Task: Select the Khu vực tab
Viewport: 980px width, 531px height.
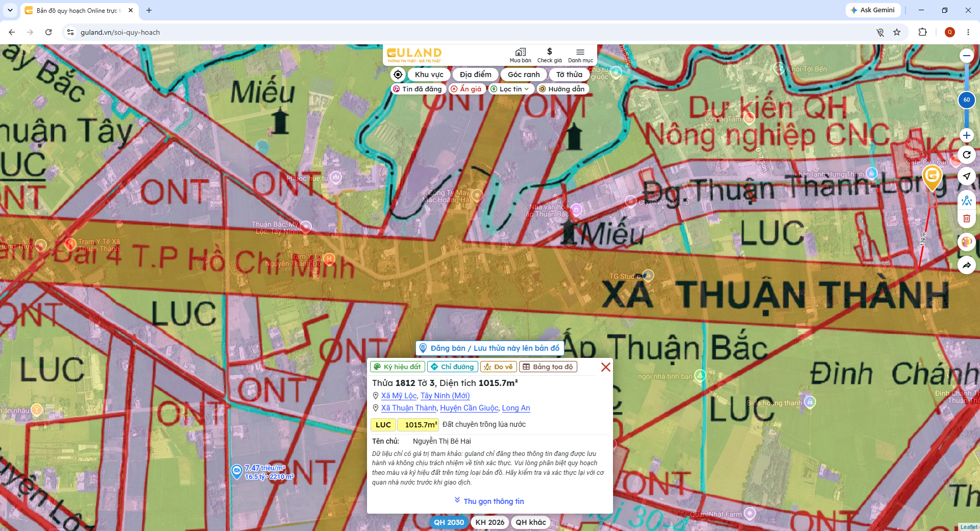Action: [x=429, y=75]
